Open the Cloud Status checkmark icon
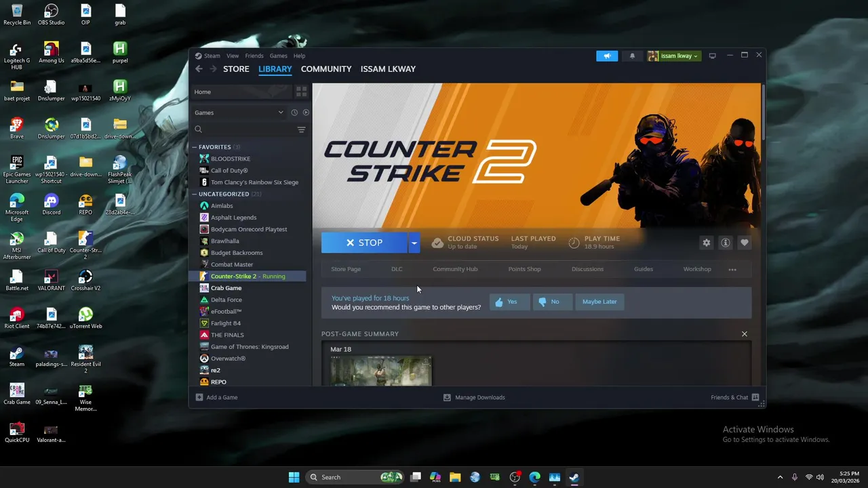This screenshot has height=488, width=868. (437, 243)
